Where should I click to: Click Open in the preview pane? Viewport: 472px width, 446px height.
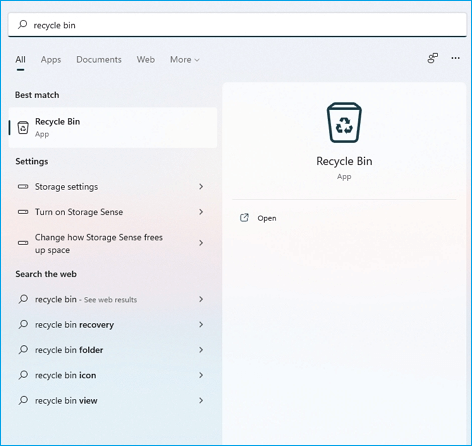[267, 218]
